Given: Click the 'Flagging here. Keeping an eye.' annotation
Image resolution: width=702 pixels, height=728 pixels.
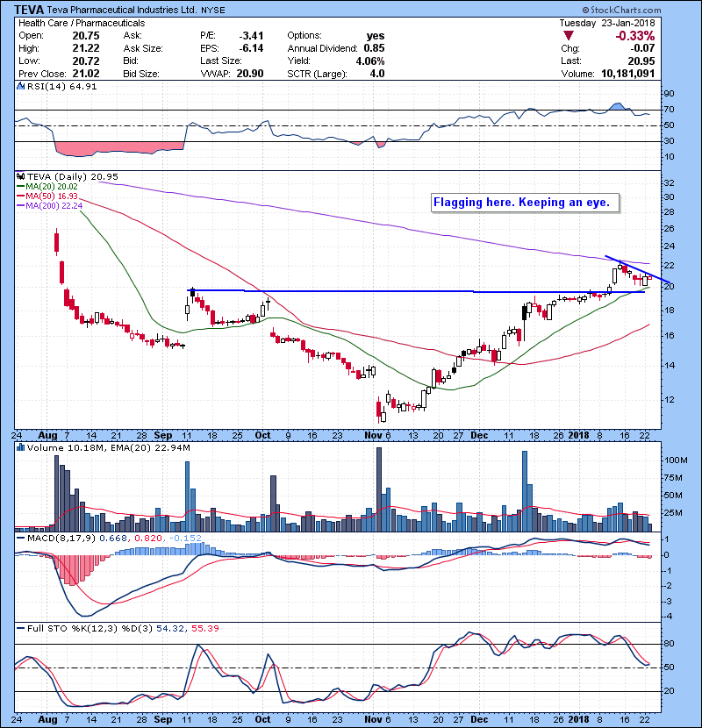Looking at the screenshot, I should tap(525, 203).
